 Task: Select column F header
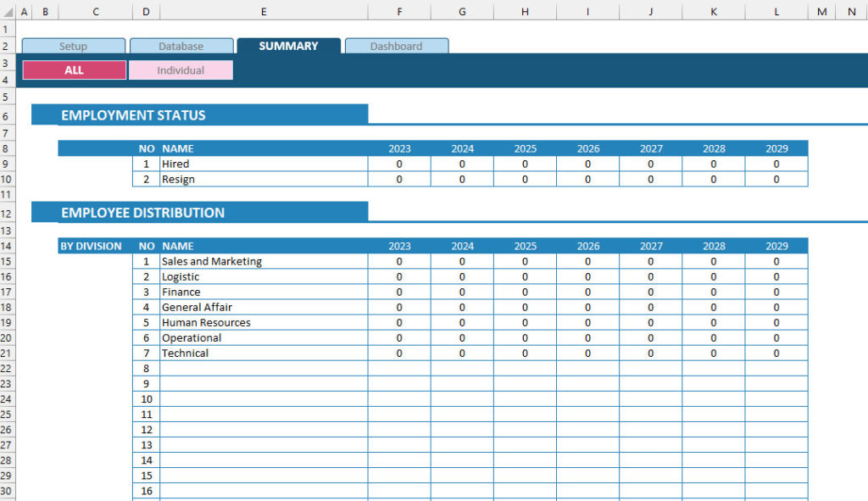coord(399,11)
